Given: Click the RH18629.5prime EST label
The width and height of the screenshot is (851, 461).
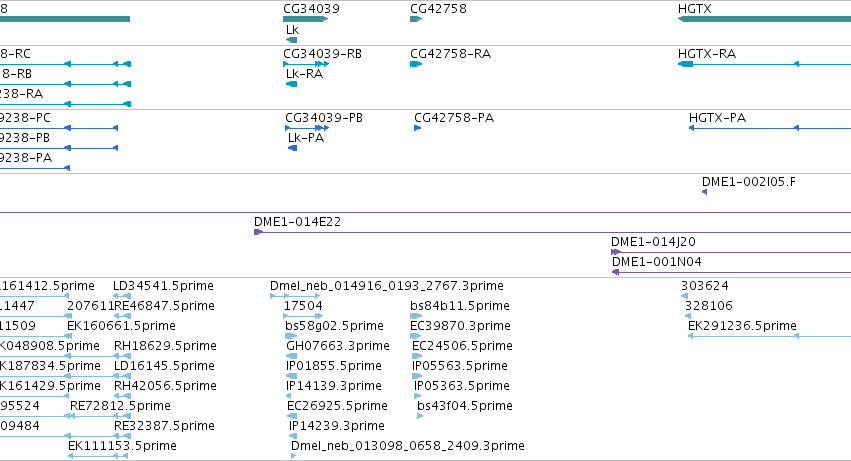Looking at the screenshot, I should (x=165, y=346).
